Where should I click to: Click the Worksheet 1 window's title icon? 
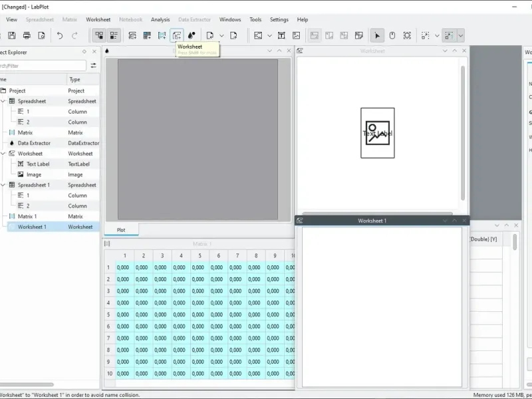tap(300, 221)
